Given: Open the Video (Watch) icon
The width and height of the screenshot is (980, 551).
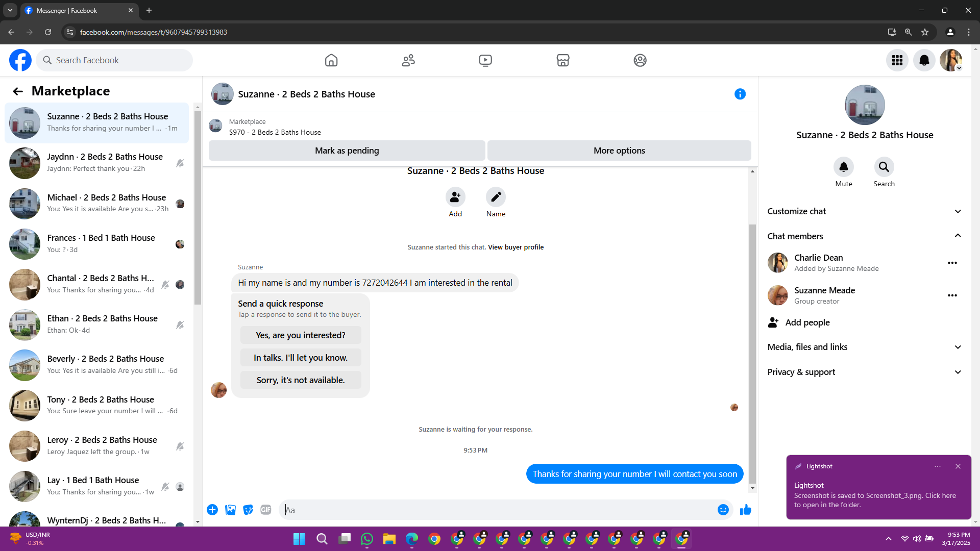Looking at the screenshot, I should pyautogui.click(x=485, y=60).
